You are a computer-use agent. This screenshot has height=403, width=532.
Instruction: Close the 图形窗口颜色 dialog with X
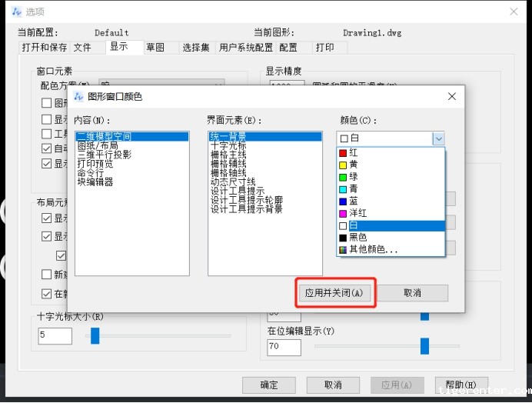pyautogui.click(x=452, y=96)
